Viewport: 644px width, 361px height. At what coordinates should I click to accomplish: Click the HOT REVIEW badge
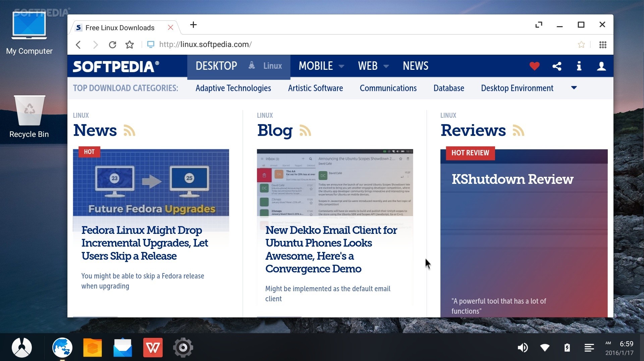coord(470,153)
